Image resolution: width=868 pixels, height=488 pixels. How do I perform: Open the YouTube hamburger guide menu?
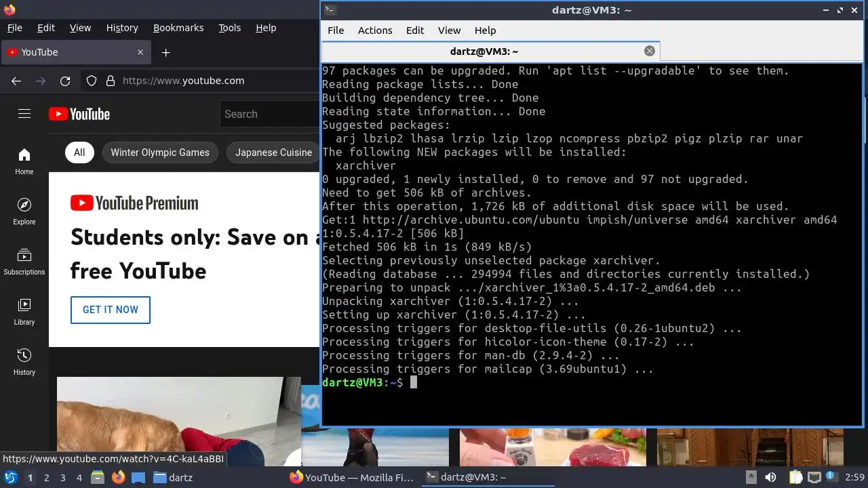24,114
